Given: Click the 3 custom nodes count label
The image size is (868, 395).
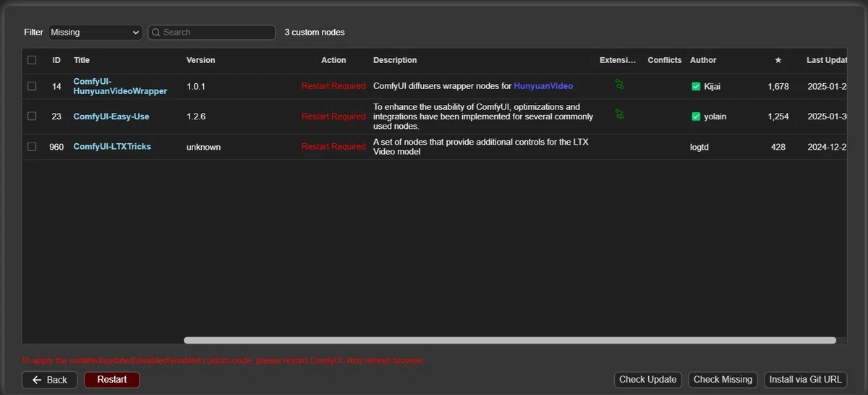Looking at the screenshot, I should tap(315, 33).
